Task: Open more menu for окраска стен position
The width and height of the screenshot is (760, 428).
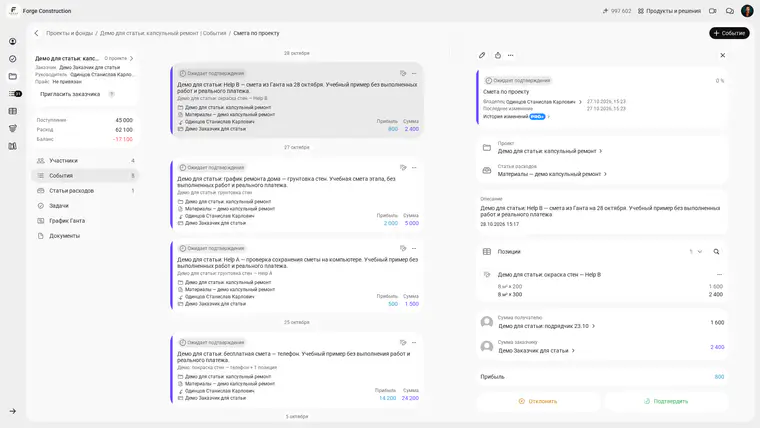Action: [719, 274]
